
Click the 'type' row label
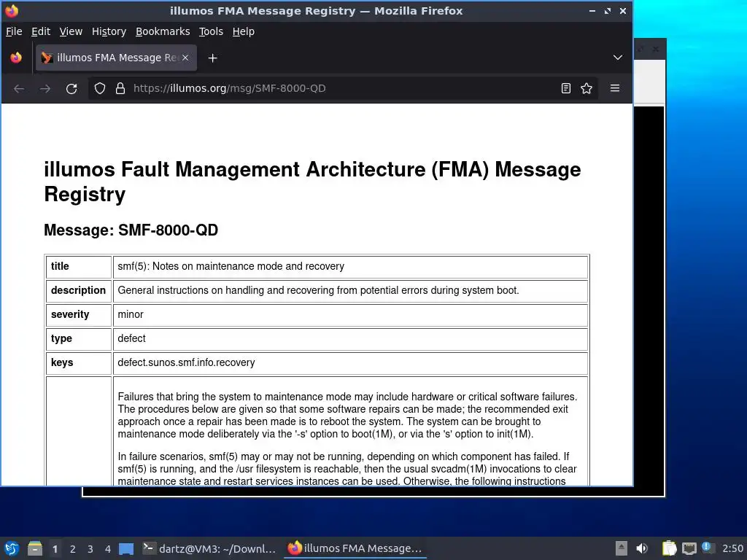[x=61, y=338]
